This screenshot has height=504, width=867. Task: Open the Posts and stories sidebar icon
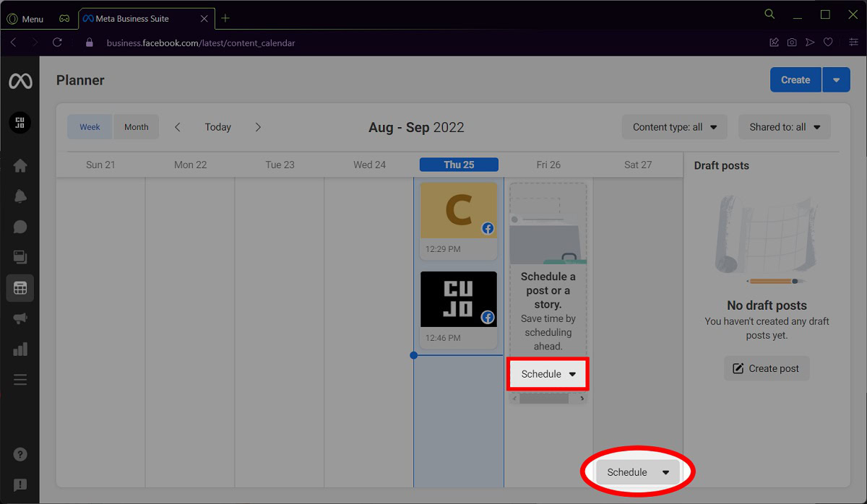tap(20, 257)
